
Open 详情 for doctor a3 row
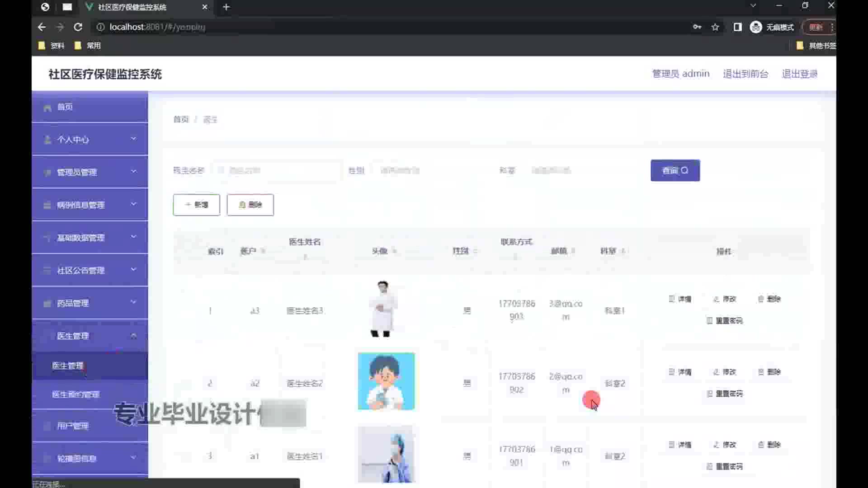tap(680, 299)
